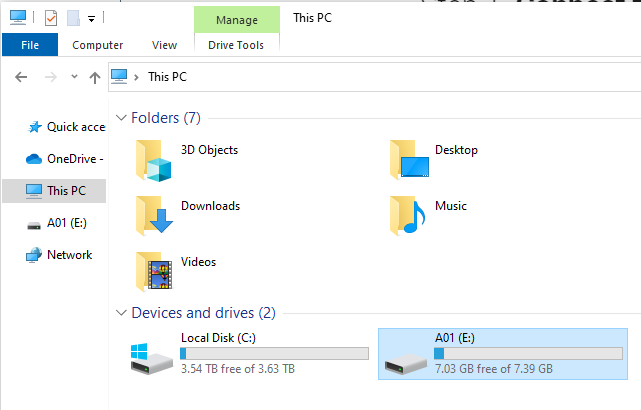Collapse the Devices and drives group
641x410 pixels.
click(x=121, y=313)
